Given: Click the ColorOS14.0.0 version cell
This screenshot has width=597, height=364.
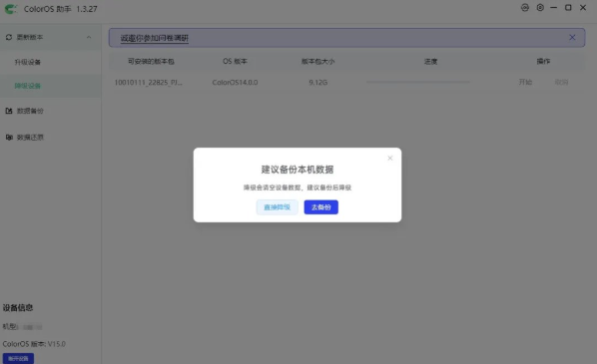Looking at the screenshot, I should [235, 82].
